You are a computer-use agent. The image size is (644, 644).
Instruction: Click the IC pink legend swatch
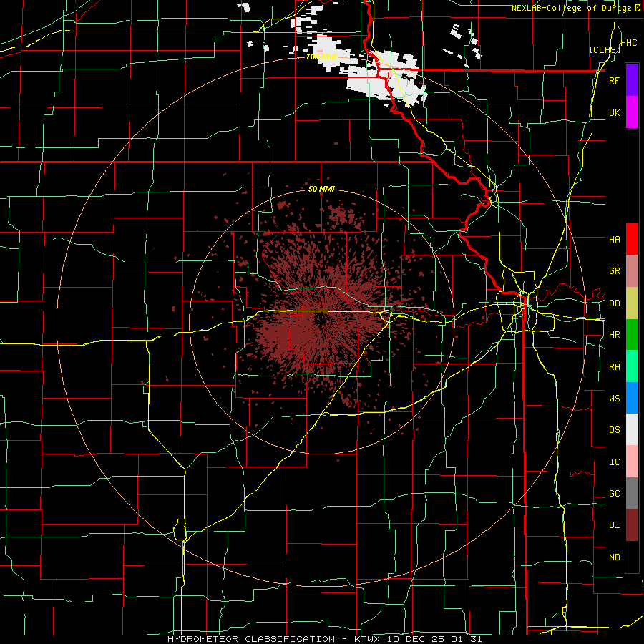[632, 462]
